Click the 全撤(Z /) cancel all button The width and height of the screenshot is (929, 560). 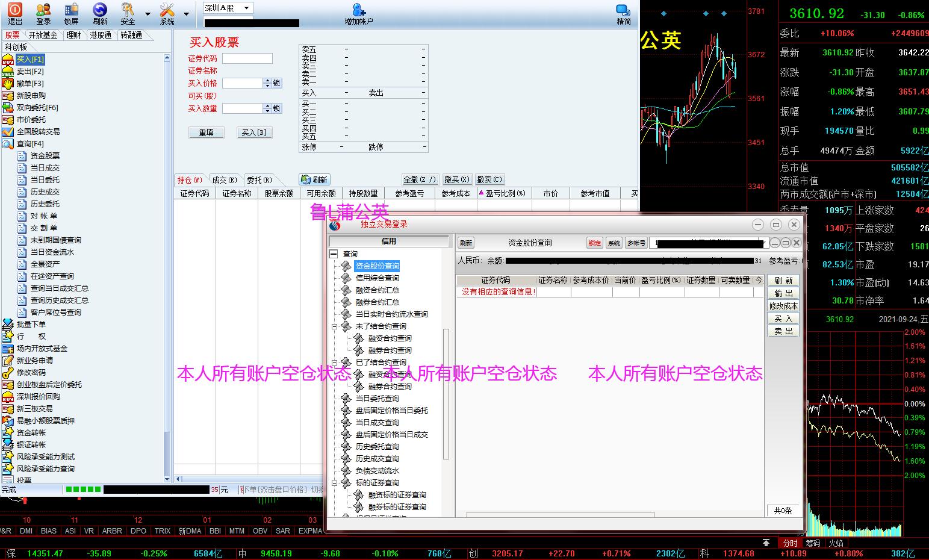click(x=420, y=179)
